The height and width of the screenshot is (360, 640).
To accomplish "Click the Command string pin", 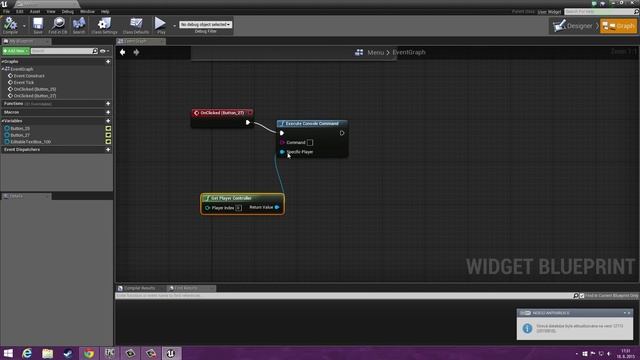I will pos(282,142).
